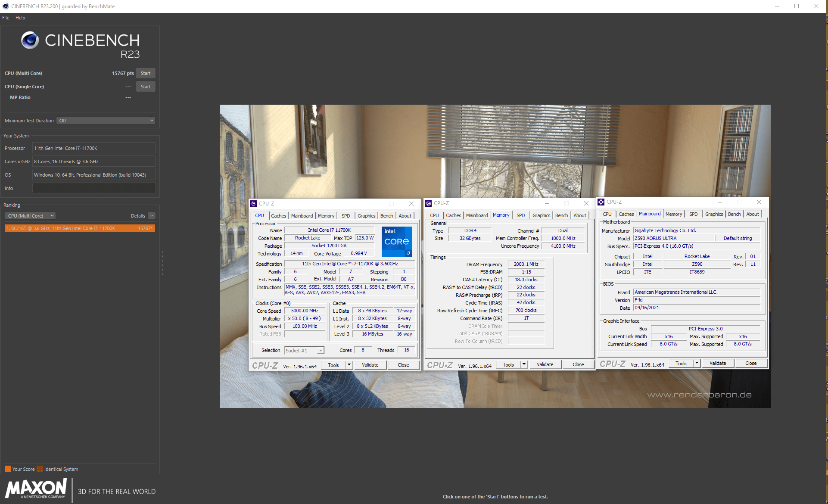Switch to Mainboard tab in first CPU-Z window
Screen dimensions: 828x504
[302, 216]
